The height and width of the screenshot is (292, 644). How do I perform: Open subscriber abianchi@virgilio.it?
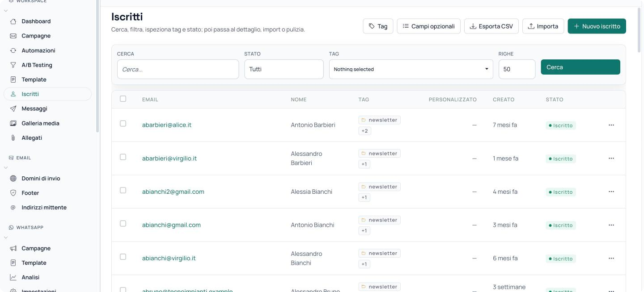tap(169, 258)
